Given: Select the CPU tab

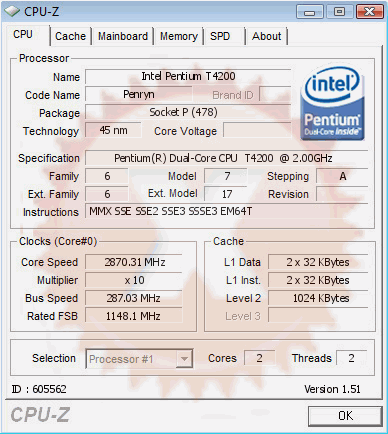Looking at the screenshot, I should tap(23, 34).
